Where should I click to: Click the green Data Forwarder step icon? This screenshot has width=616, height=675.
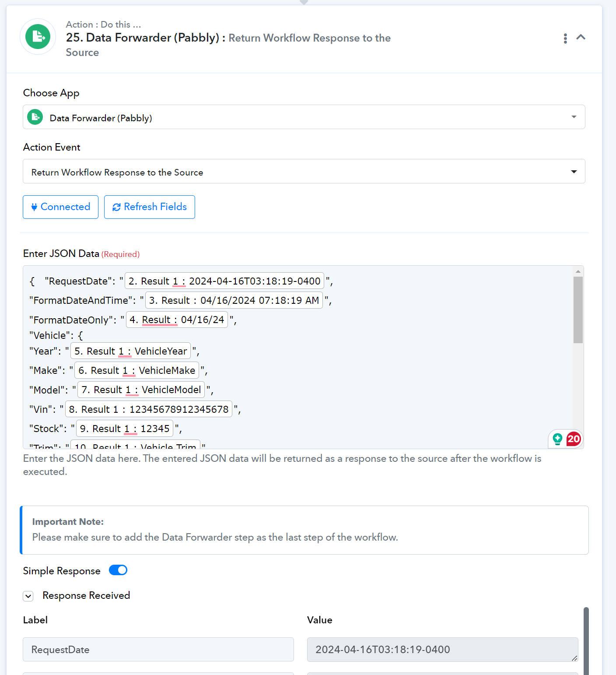pyautogui.click(x=38, y=37)
